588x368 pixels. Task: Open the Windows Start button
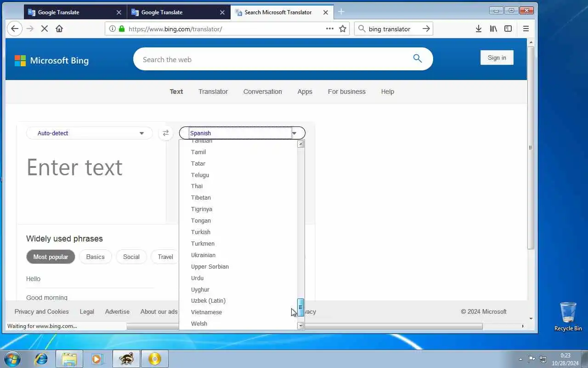click(x=12, y=359)
